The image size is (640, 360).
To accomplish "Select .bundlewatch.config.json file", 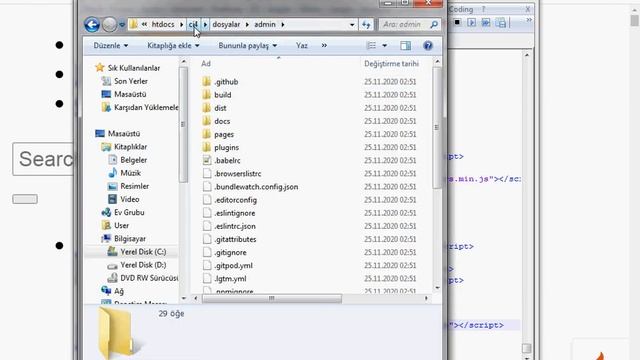I will point(256,187).
